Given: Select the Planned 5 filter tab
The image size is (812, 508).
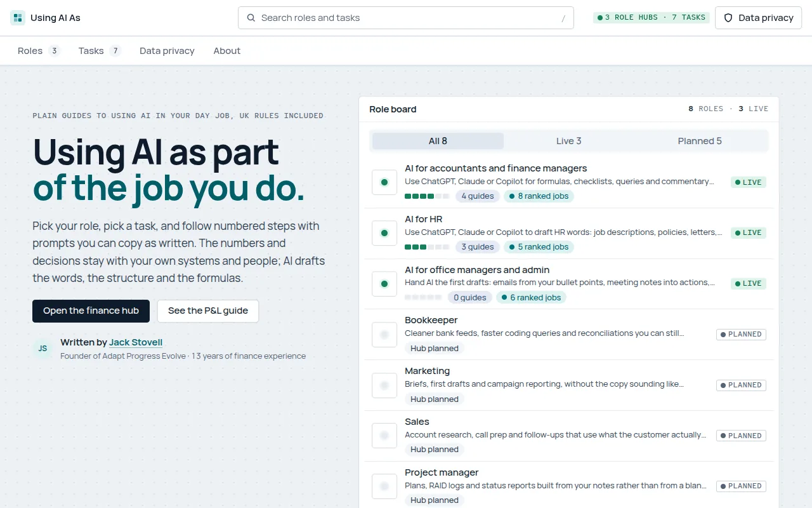Looking at the screenshot, I should [700, 141].
